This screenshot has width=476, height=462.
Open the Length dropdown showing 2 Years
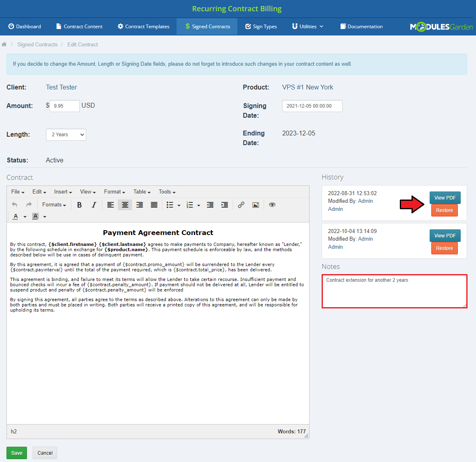66,135
